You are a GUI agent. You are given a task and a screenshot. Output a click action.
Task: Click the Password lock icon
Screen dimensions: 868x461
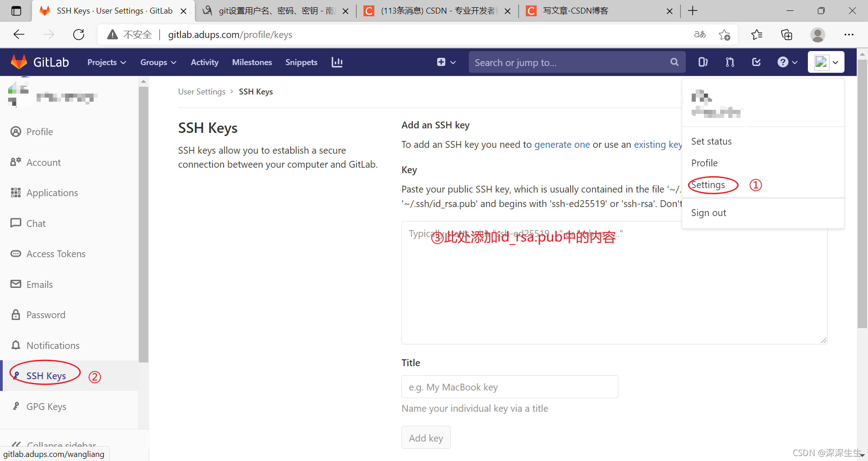(x=16, y=315)
